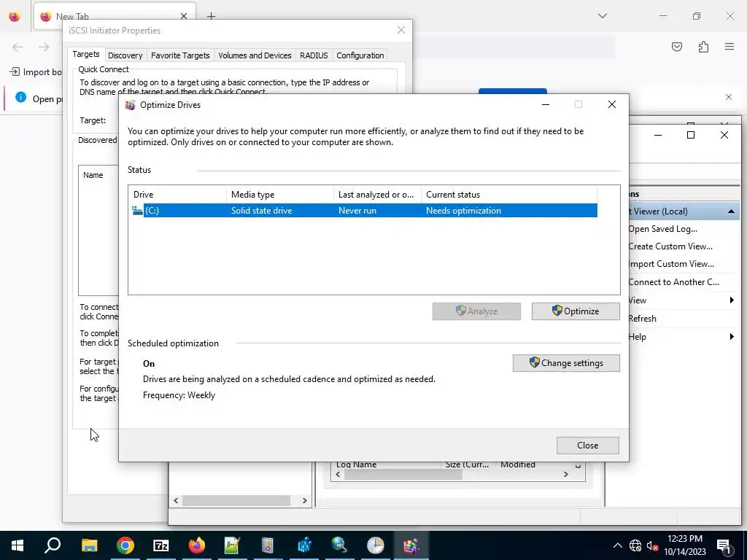The image size is (747, 560).
Task: Collapse the Event Viewer (Local) actions section
Action: coord(731,211)
